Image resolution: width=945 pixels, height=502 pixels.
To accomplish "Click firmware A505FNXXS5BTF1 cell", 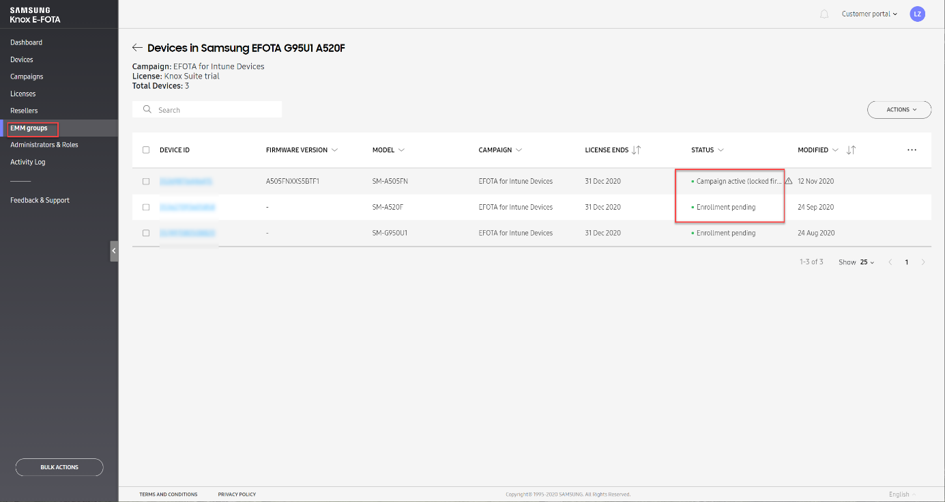I will pyautogui.click(x=292, y=181).
